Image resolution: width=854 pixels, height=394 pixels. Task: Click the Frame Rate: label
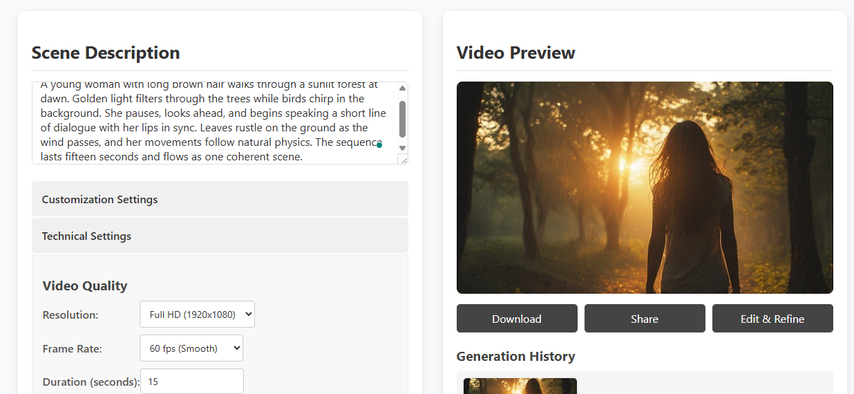pyautogui.click(x=71, y=349)
